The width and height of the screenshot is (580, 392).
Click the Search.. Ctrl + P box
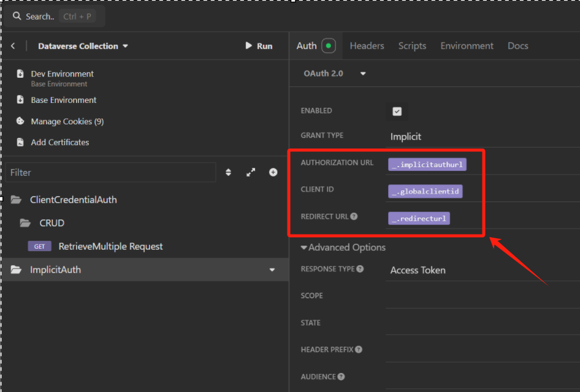pos(53,17)
